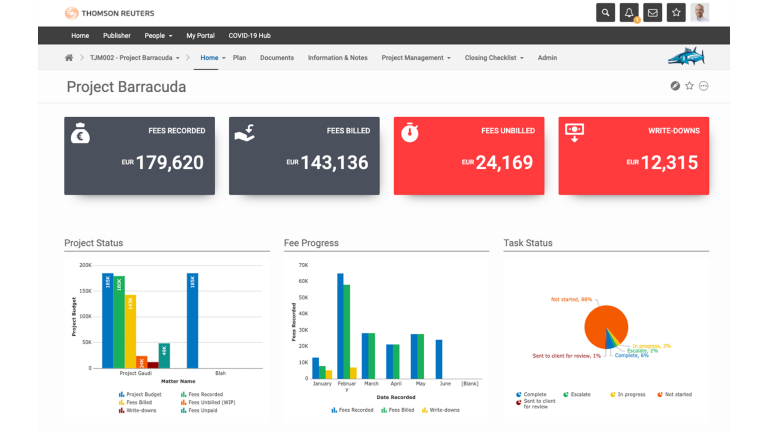Toggle Fees Unbilled (WIP) legend entry
Image resolution: width=768 pixels, height=432 pixels.
coord(208,402)
